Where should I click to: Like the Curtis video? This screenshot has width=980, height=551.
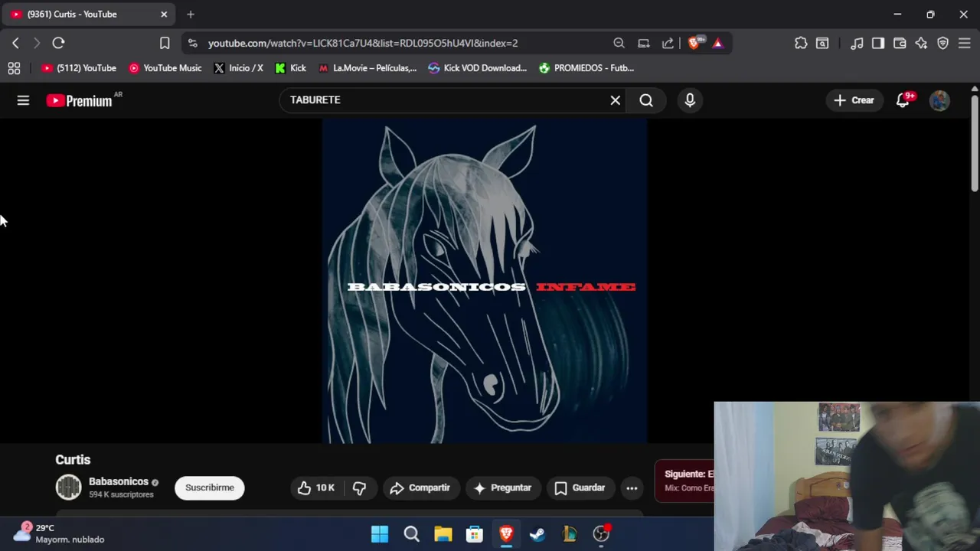[x=316, y=487]
